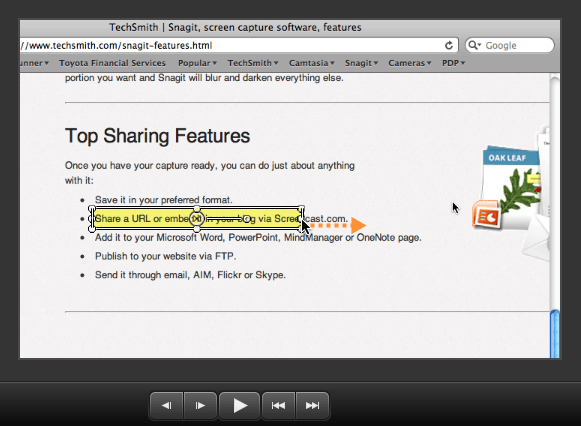
Task: Step forward one frame
Action: tap(200, 406)
